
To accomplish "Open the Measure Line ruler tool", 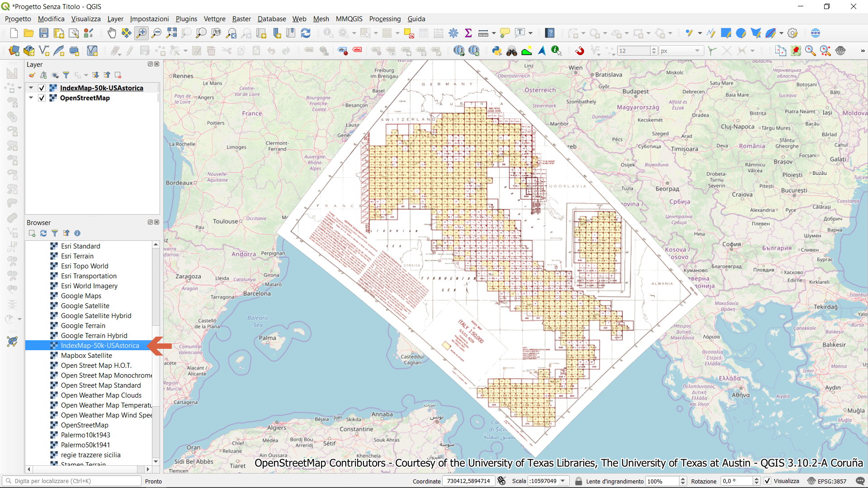I will tap(483, 33).
